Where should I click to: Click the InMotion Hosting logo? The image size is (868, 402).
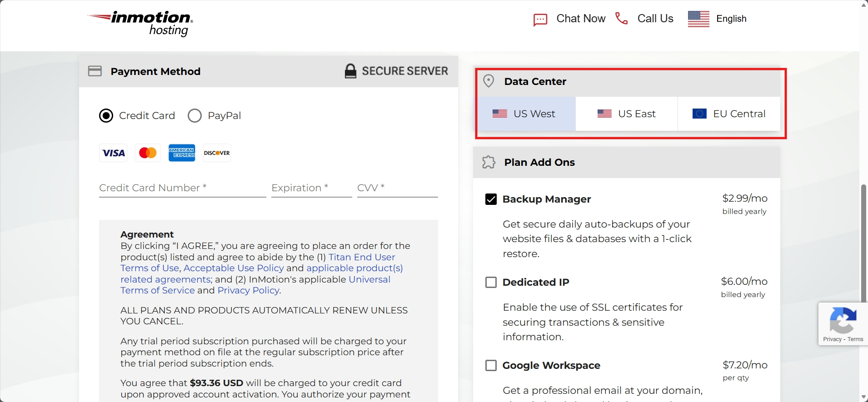[x=140, y=24]
